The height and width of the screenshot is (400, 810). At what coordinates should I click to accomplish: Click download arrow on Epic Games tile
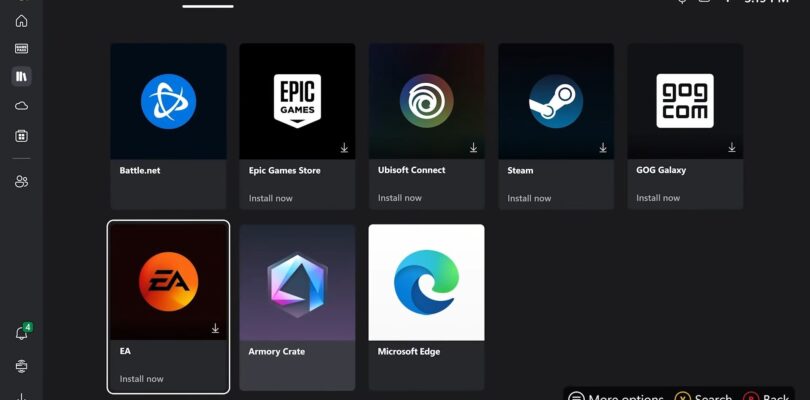click(344, 148)
